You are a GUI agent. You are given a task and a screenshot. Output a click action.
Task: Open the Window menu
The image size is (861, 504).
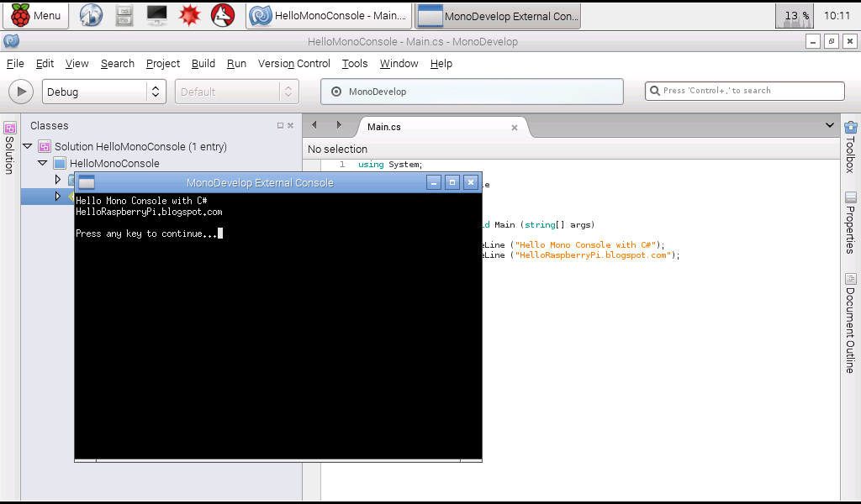[399, 64]
